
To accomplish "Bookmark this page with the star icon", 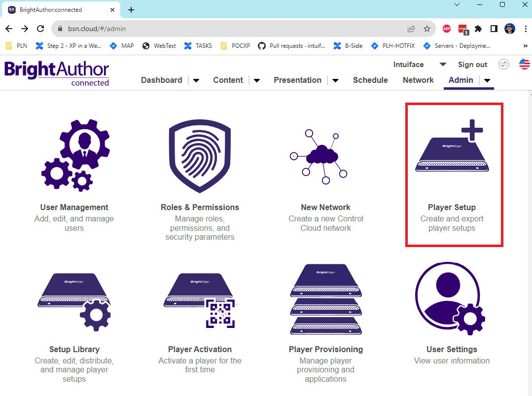I will (x=427, y=29).
